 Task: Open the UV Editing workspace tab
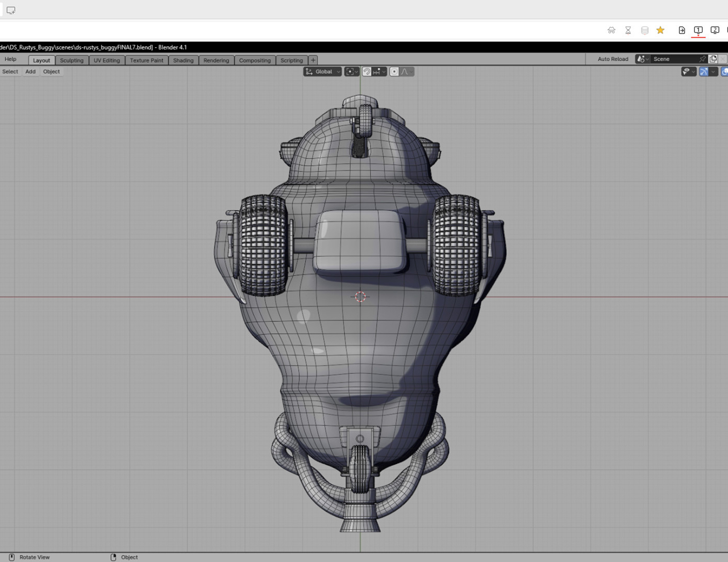click(106, 60)
